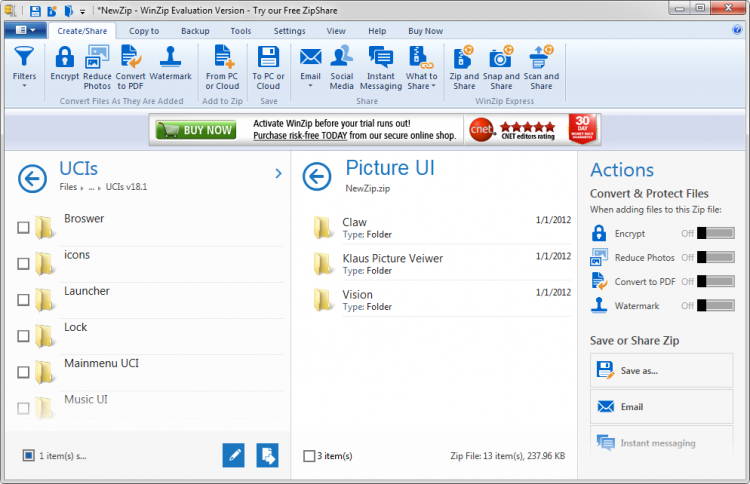This screenshot has width=750, height=484.
Task: Check the Lock folder checkbox
Action: point(23,336)
